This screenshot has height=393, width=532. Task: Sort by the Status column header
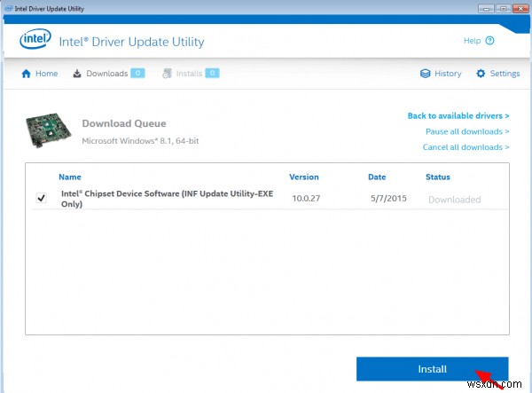coord(438,177)
